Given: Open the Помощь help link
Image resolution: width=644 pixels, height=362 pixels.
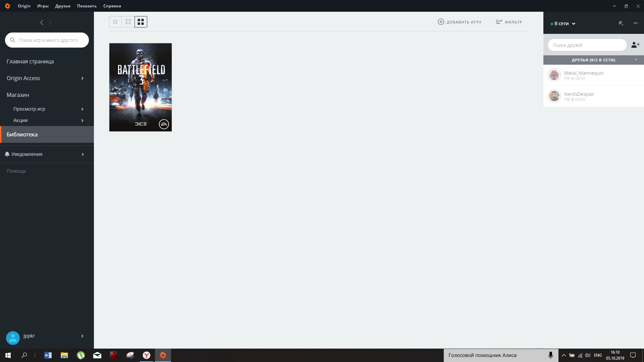Looking at the screenshot, I should [16, 171].
